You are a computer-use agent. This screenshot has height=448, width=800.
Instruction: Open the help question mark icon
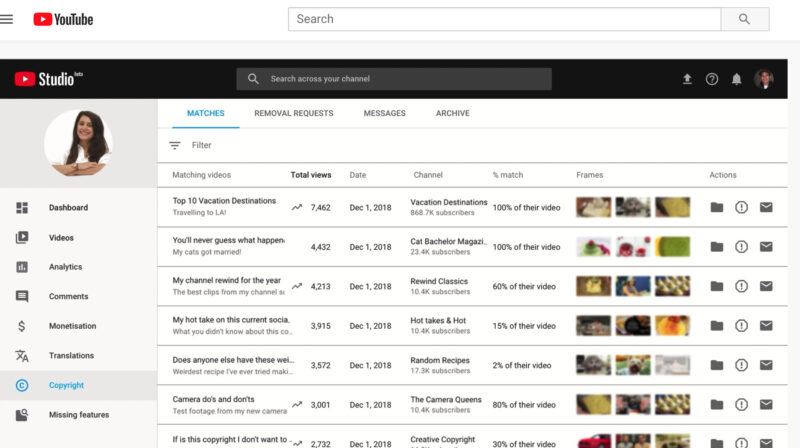[x=712, y=79]
